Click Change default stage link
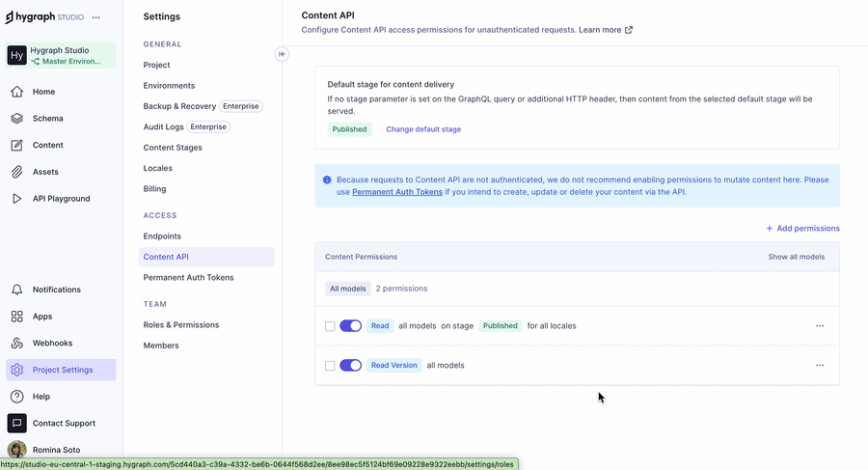Image resolution: width=868 pixels, height=470 pixels. pos(423,129)
